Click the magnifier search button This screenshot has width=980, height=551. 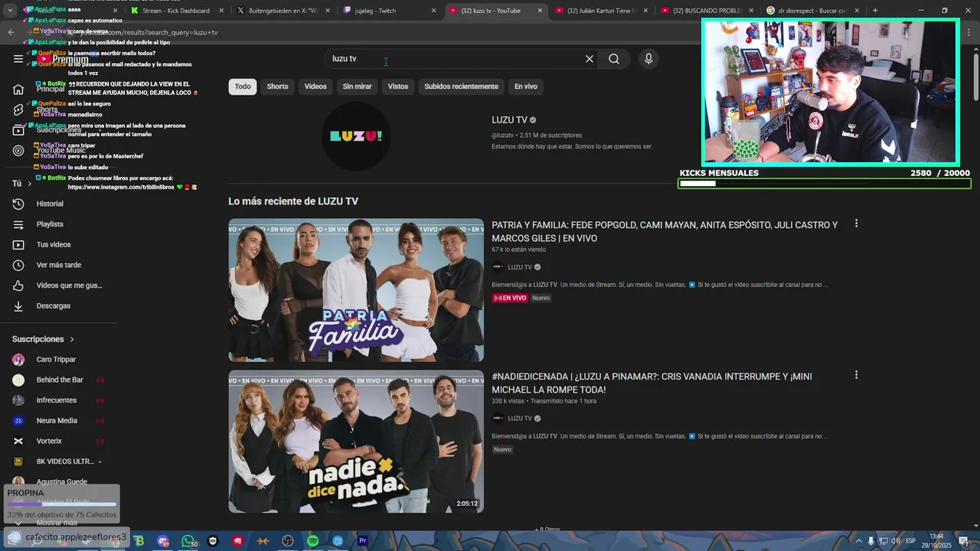click(614, 59)
